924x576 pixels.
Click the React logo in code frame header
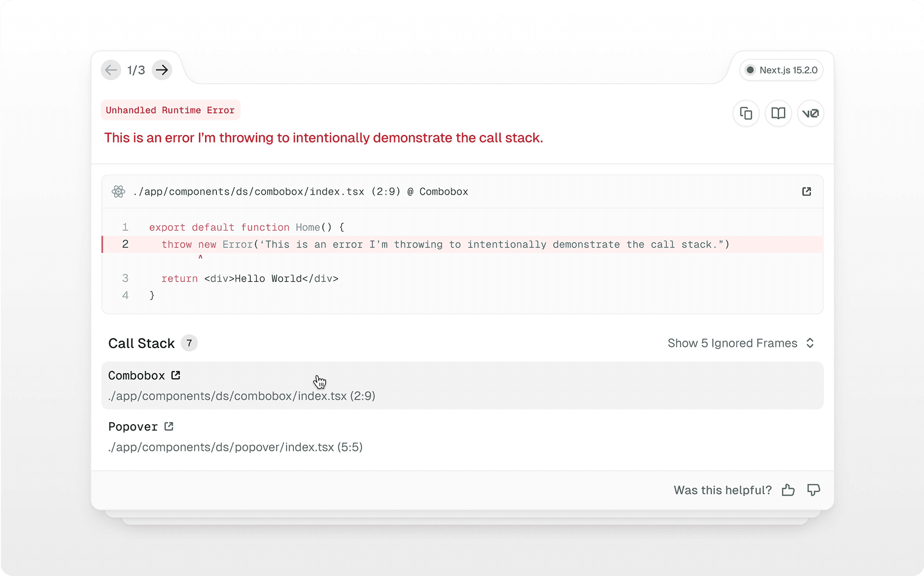[118, 191]
